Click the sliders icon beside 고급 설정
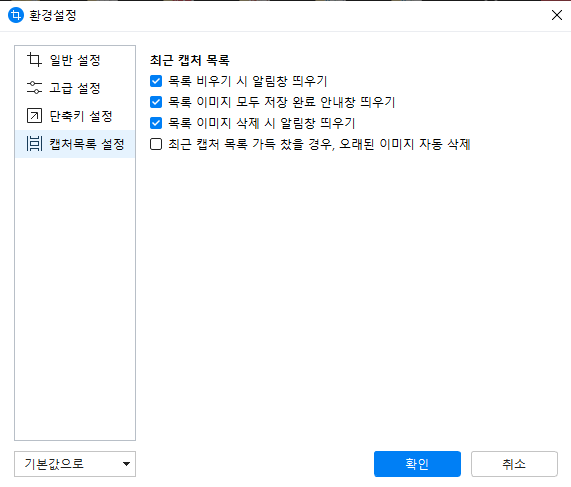The image size is (571, 487). click(34, 88)
